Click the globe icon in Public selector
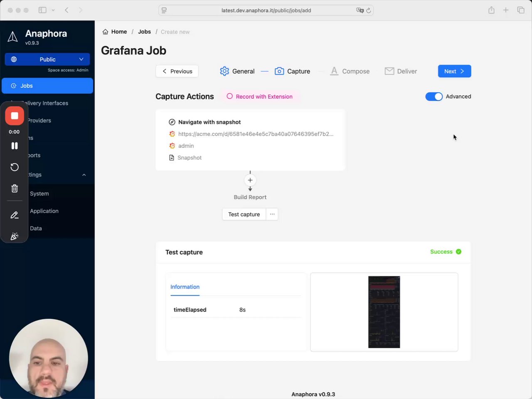 click(x=14, y=59)
